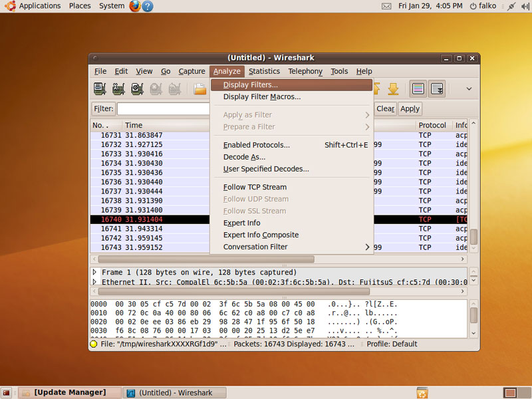Click the go to last packet arrow icon

(393, 88)
